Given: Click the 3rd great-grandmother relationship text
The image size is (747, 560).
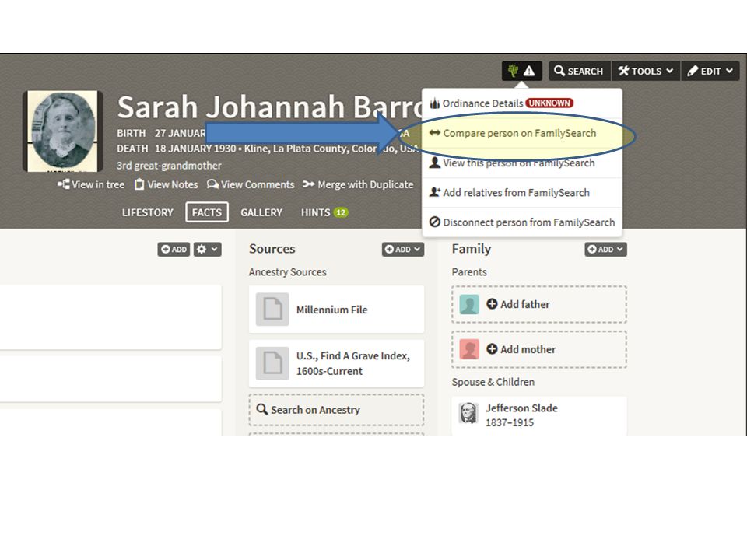Looking at the screenshot, I should point(169,166).
